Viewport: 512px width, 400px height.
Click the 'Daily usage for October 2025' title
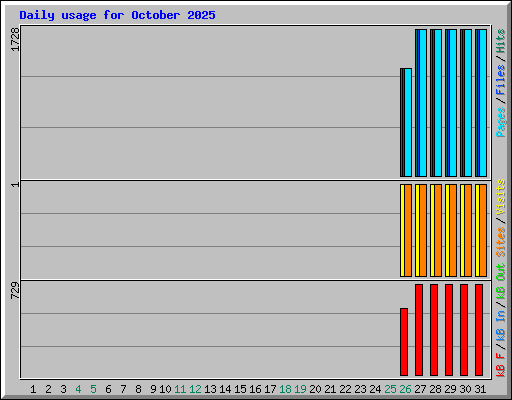(117, 16)
